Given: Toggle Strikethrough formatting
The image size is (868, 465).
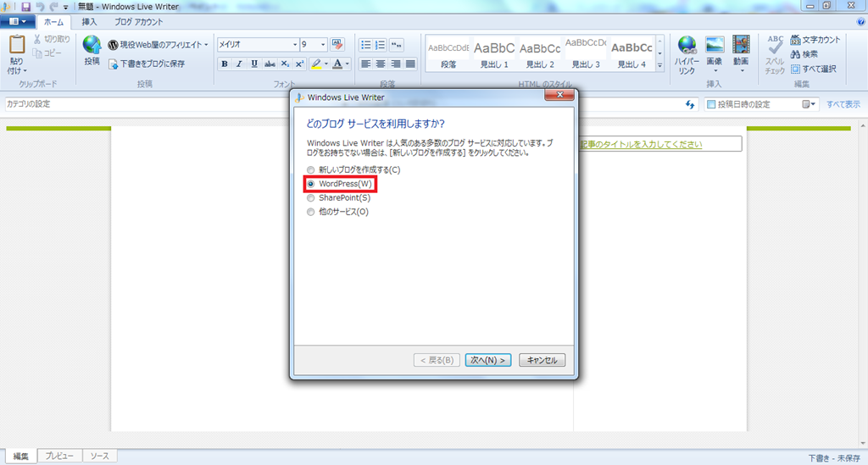Looking at the screenshot, I should (x=270, y=64).
